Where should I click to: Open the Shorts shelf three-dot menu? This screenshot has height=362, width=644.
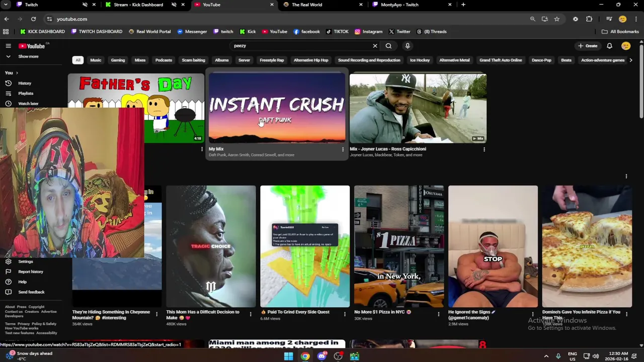click(x=626, y=176)
